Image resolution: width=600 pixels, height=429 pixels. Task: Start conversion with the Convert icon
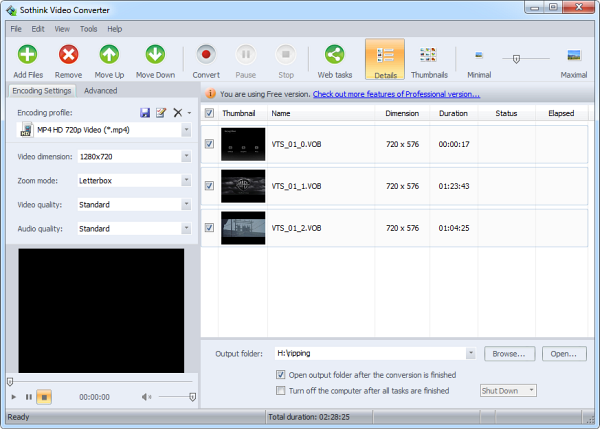pos(206,54)
